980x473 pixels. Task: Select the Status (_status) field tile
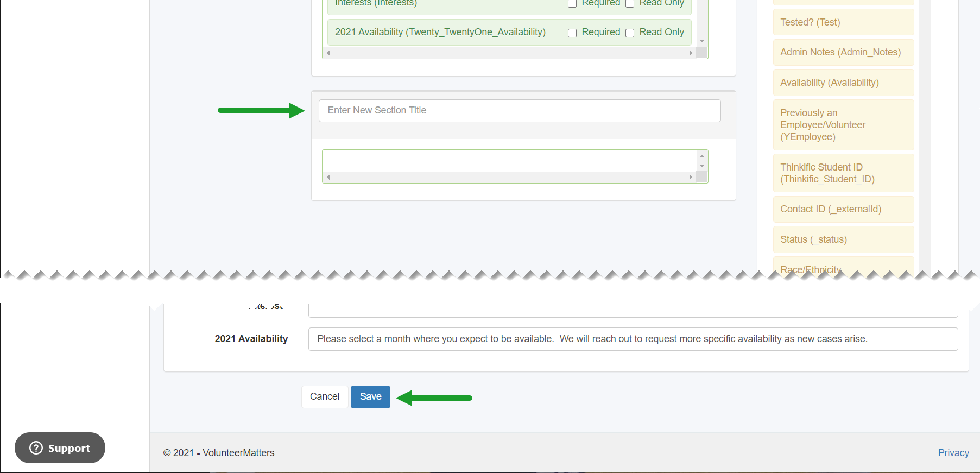tap(844, 239)
